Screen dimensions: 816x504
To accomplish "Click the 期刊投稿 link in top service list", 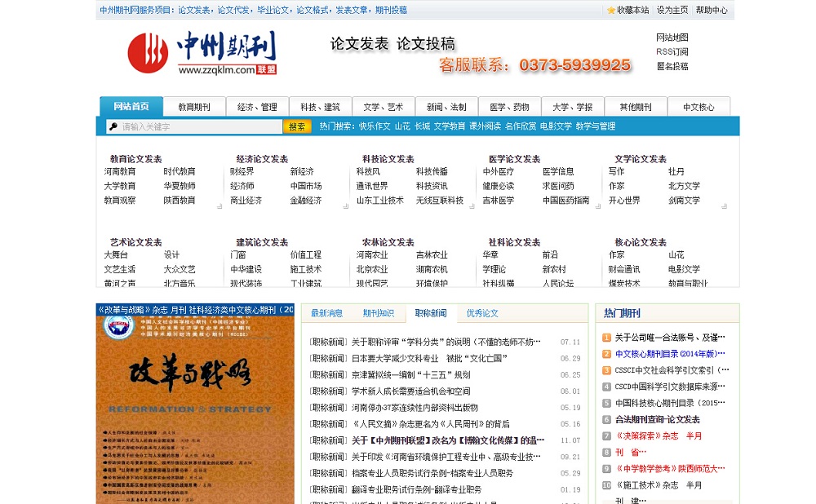I will tap(392, 11).
